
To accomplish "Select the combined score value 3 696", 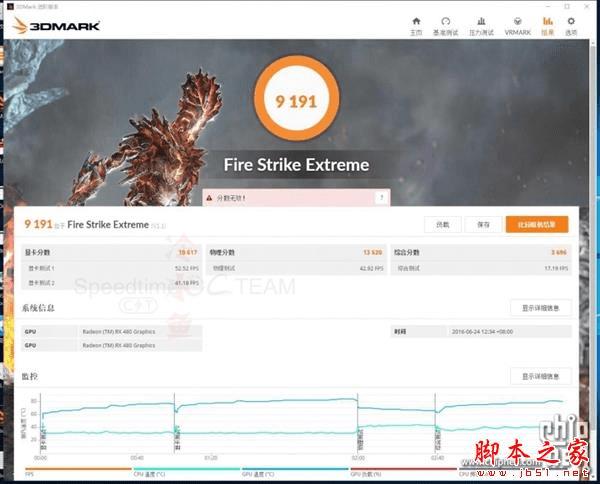I will (x=559, y=252).
